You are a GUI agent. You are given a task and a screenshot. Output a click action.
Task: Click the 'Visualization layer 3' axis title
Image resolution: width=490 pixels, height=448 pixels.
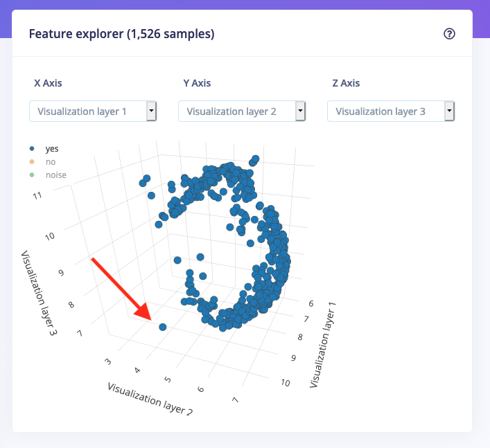[40, 293]
